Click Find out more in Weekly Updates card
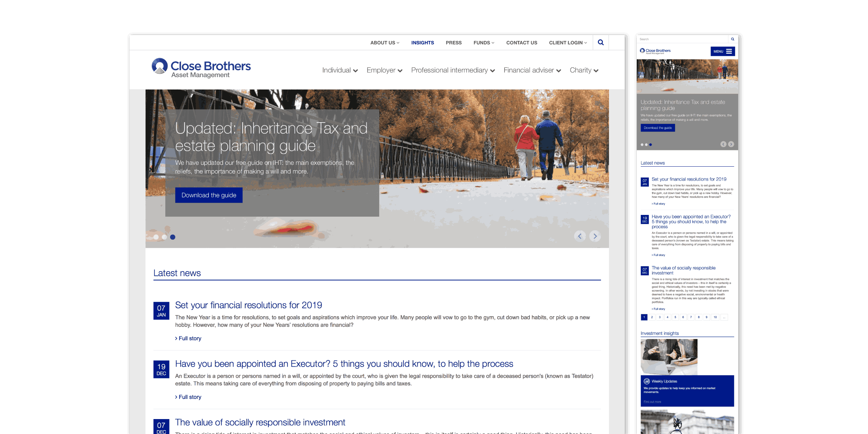 (x=652, y=402)
